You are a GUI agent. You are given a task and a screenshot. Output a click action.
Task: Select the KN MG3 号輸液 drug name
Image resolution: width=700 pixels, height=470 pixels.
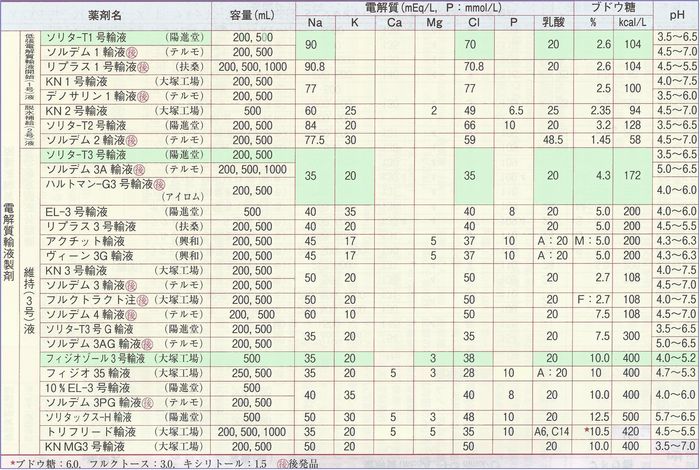[x=85, y=446]
